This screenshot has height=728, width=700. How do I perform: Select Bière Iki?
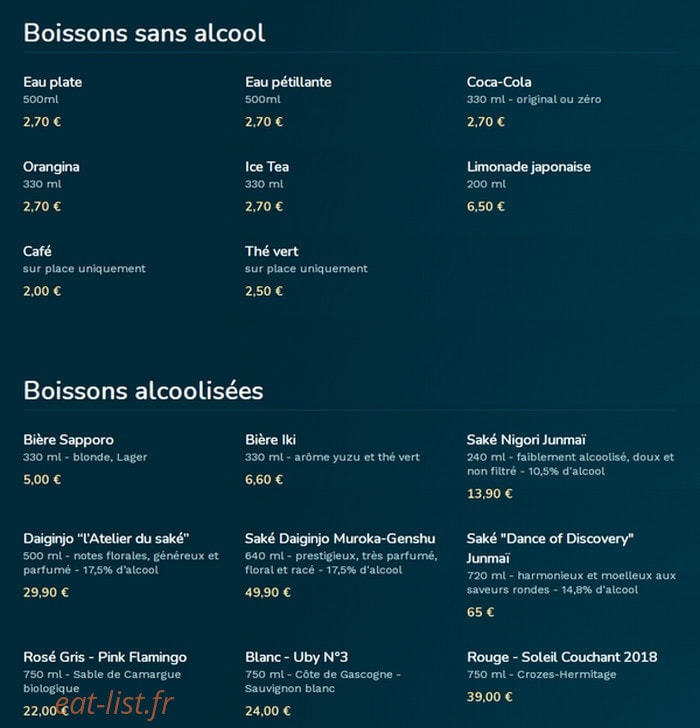(270, 440)
